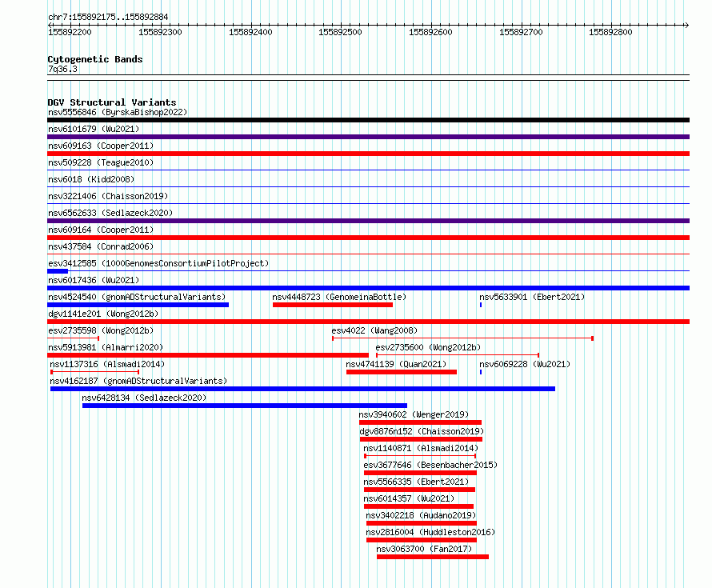Click the 155892300 ruler position label
Image resolution: width=712 pixels, height=588 pixels.
coord(160,32)
